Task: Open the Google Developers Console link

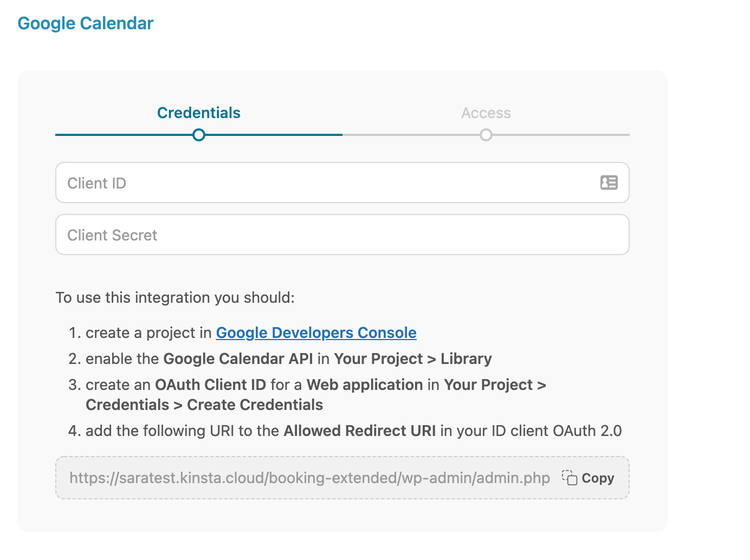Action: tap(316, 333)
